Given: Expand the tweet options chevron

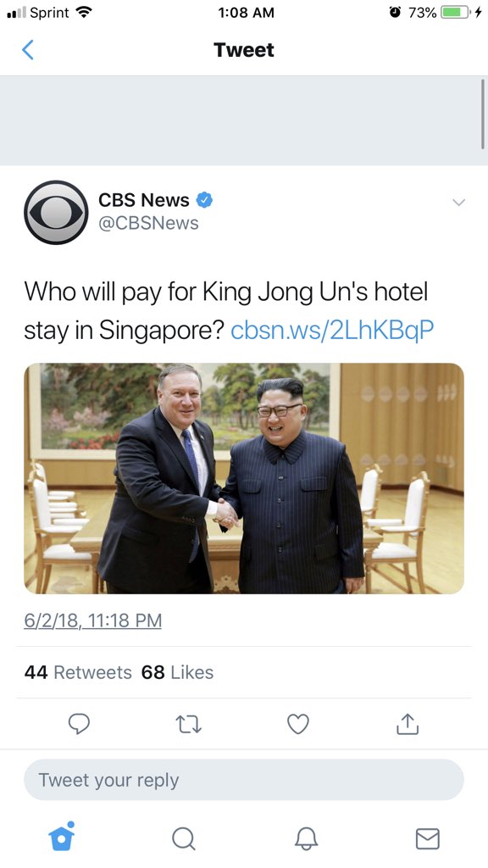Looking at the screenshot, I should click(458, 203).
